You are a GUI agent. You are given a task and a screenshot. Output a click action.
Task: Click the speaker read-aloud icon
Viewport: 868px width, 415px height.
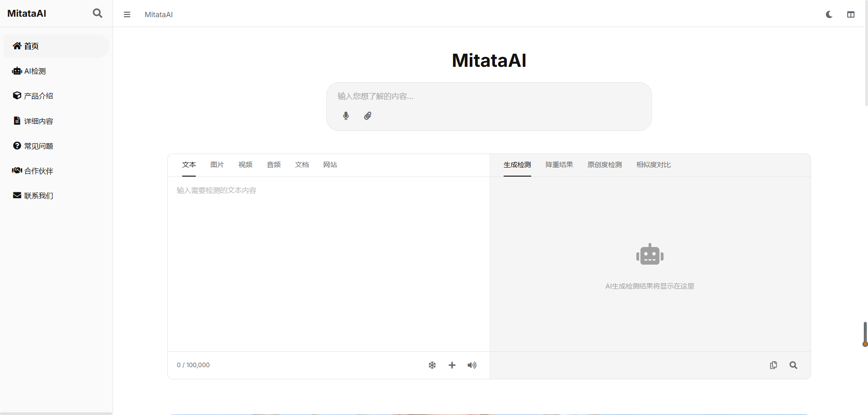pyautogui.click(x=472, y=365)
